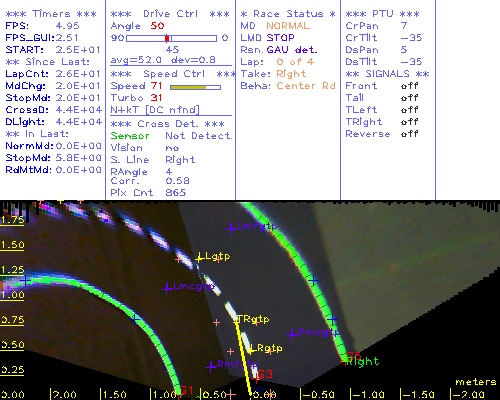Click the red G1 marker label
Screen dimensions: 500x400
[186, 390]
